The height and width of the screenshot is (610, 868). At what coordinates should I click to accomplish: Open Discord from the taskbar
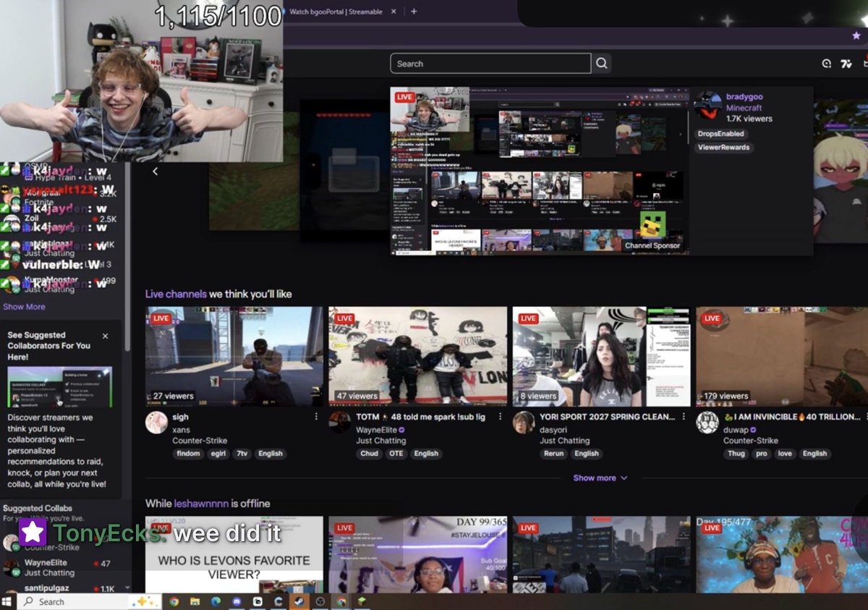pyautogui.click(x=237, y=601)
